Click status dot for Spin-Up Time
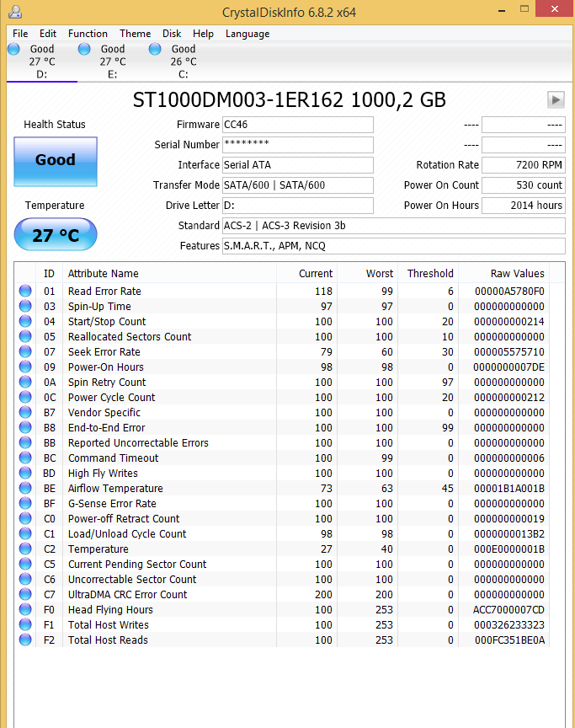The width and height of the screenshot is (575, 728). click(x=25, y=307)
